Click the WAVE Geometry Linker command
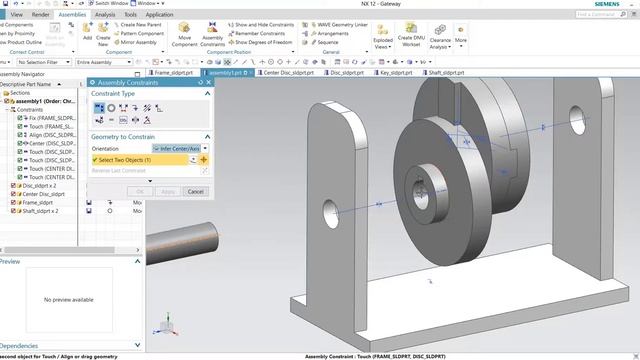640x360 pixels. click(339, 25)
